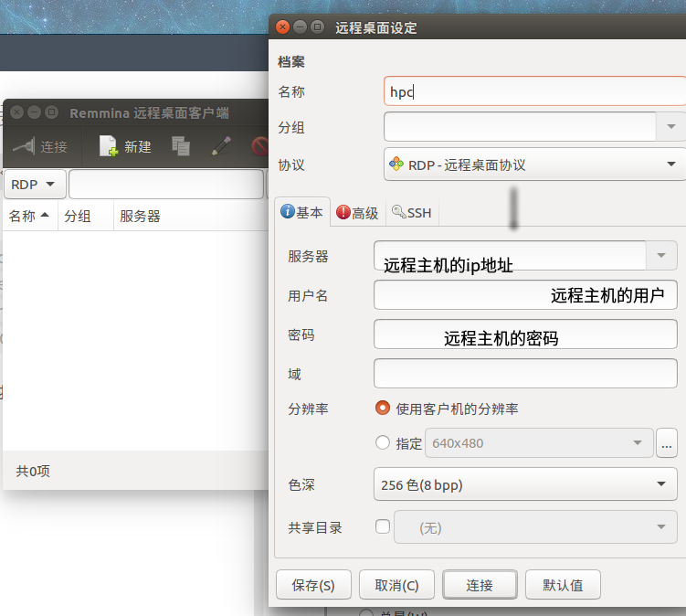Sort by the 分组 column header
This screenshot has width=686, height=616.
tap(86, 216)
